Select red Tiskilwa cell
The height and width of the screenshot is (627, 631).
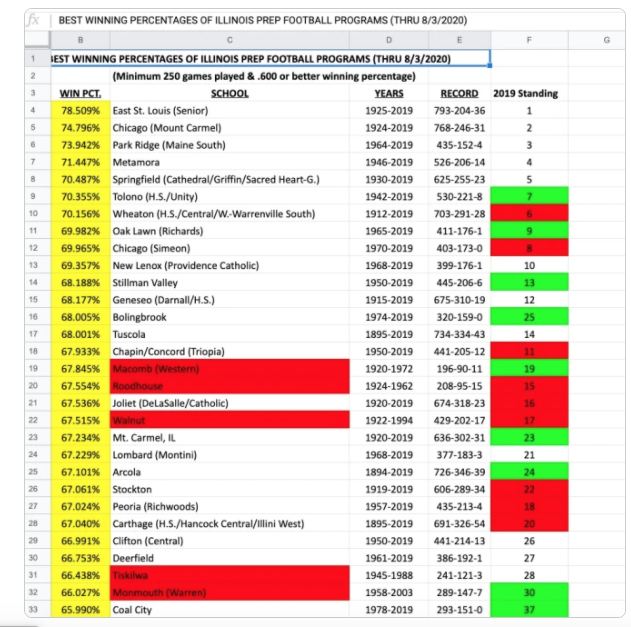[x=229, y=575]
